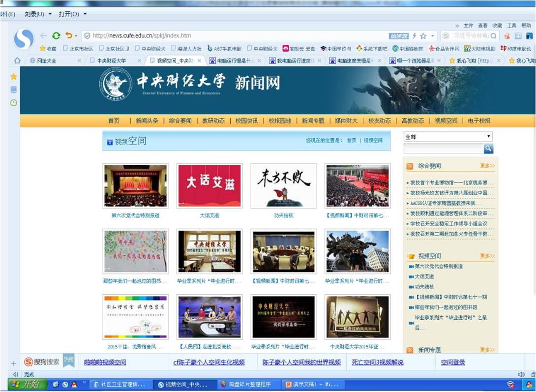Open 演示文稿1 PowerPoint taskbar item
Viewport: 536px width, 392px height.
coord(313,385)
